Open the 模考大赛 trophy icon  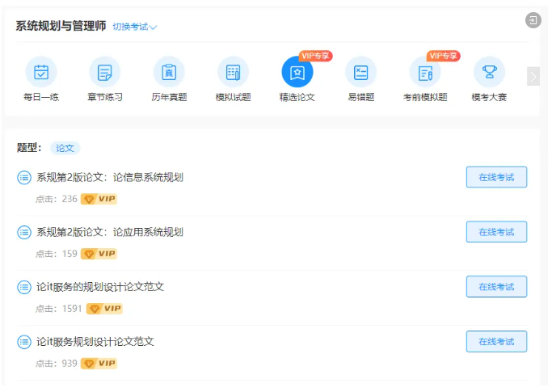[x=489, y=73]
